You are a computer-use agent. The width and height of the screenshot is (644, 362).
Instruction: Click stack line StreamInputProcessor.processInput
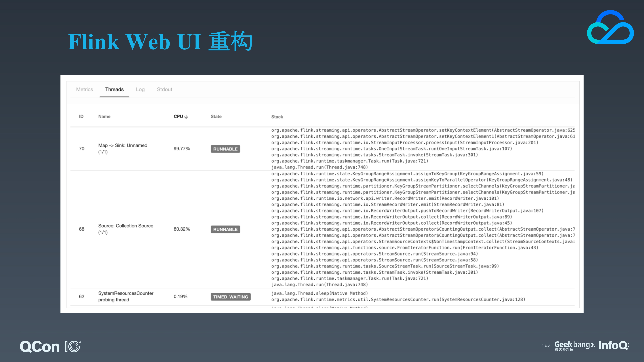point(405,143)
